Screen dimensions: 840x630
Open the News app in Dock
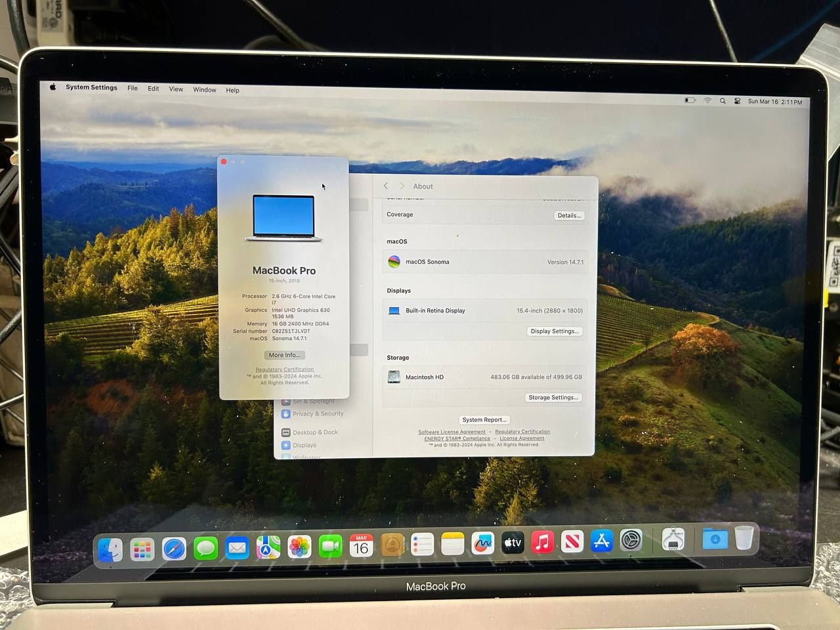tap(572, 542)
